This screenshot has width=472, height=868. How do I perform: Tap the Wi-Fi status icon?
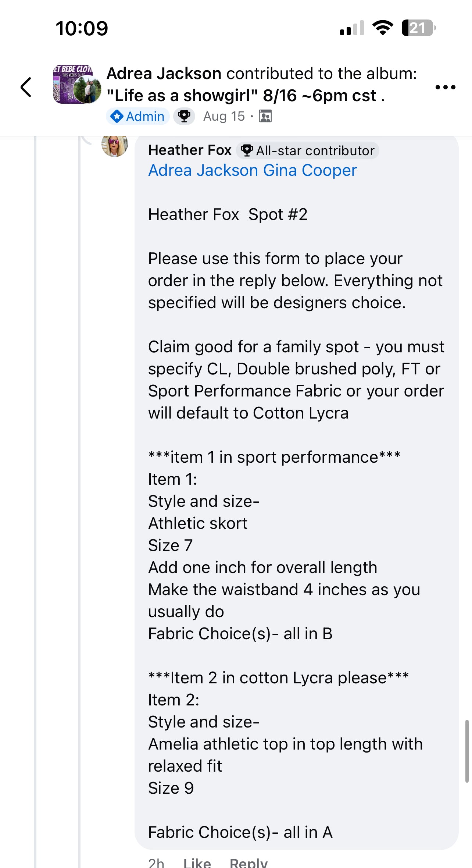click(x=383, y=28)
